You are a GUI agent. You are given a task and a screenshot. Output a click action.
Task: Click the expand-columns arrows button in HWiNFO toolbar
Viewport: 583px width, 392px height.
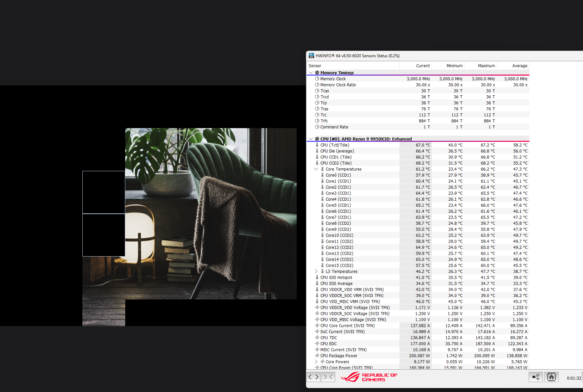(313, 377)
